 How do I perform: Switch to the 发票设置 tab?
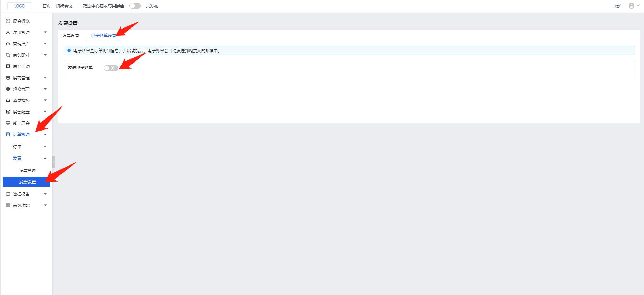(x=71, y=36)
